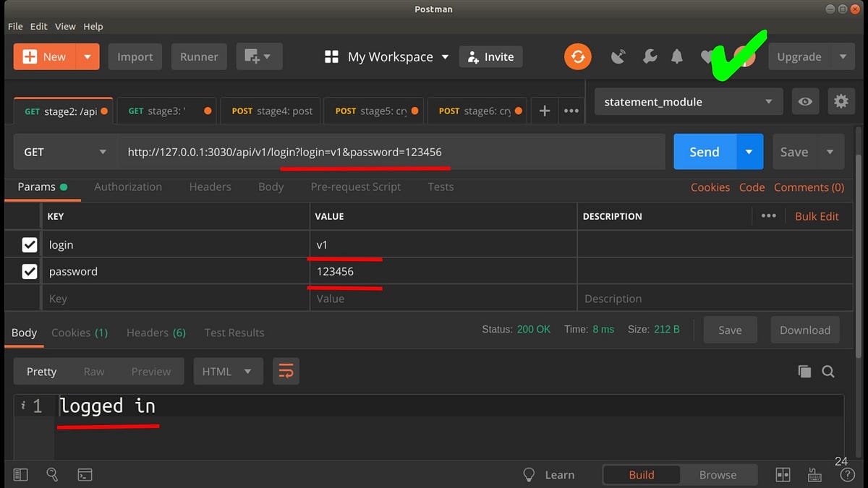868x488 pixels.
Task: Click the satellite capture requests icon
Action: tap(618, 57)
